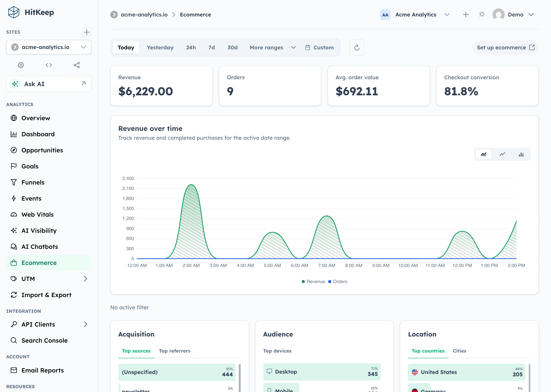
Task: Click the Search Console magnifier icon
Action: click(x=14, y=340)
